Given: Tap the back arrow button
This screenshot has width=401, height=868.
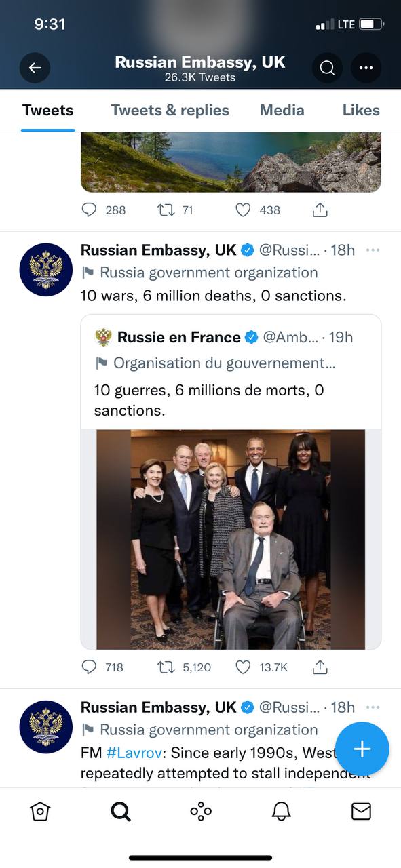Looking at the screenshot, I should [x=35, y=68].
